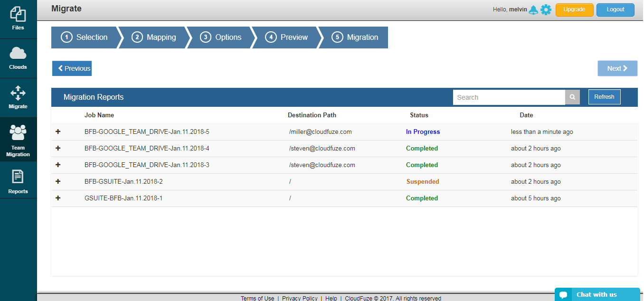Expand row BFB-GSUITE-Jan.11.2018-2
Viewport: 644px width, 301px height.
pos(58,181)
